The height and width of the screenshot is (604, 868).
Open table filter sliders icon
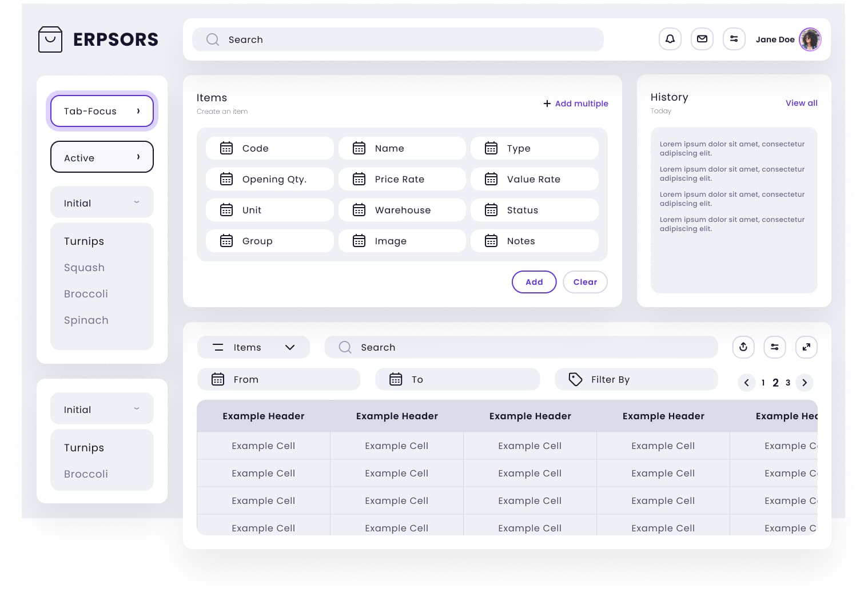click(775, 347)
